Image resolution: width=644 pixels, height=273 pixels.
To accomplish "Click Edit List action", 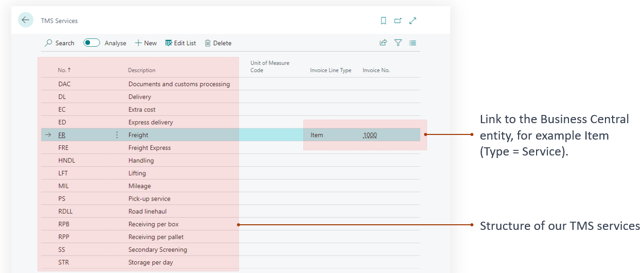I will click(x=180, y=43).
